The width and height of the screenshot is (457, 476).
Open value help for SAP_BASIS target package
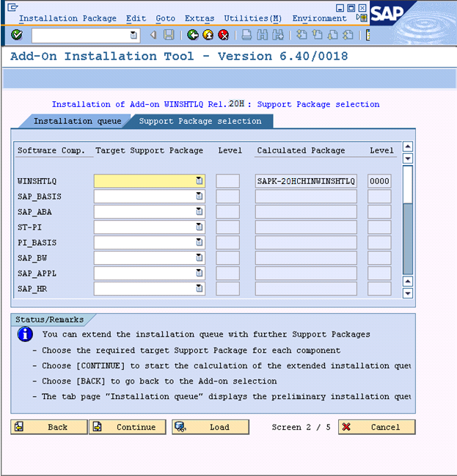pyautogui.click(x=200, y=196)
